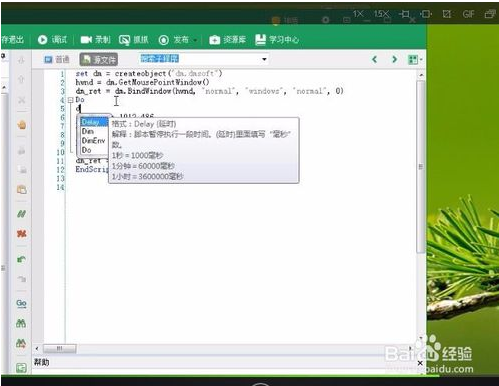Click the 存退出 save and exit button
This screenshot has height=386, width=499.
point(13,40)
